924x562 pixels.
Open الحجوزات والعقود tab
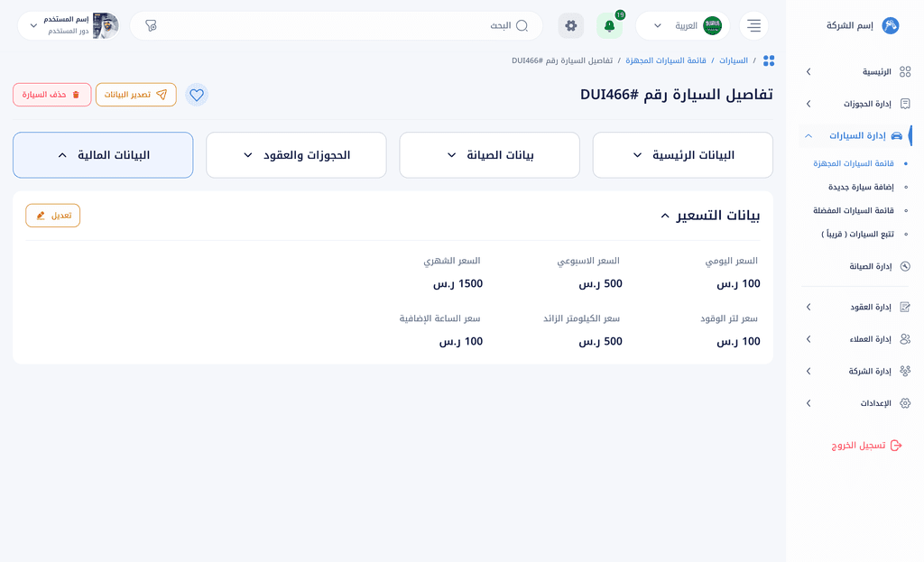point(296,155)
